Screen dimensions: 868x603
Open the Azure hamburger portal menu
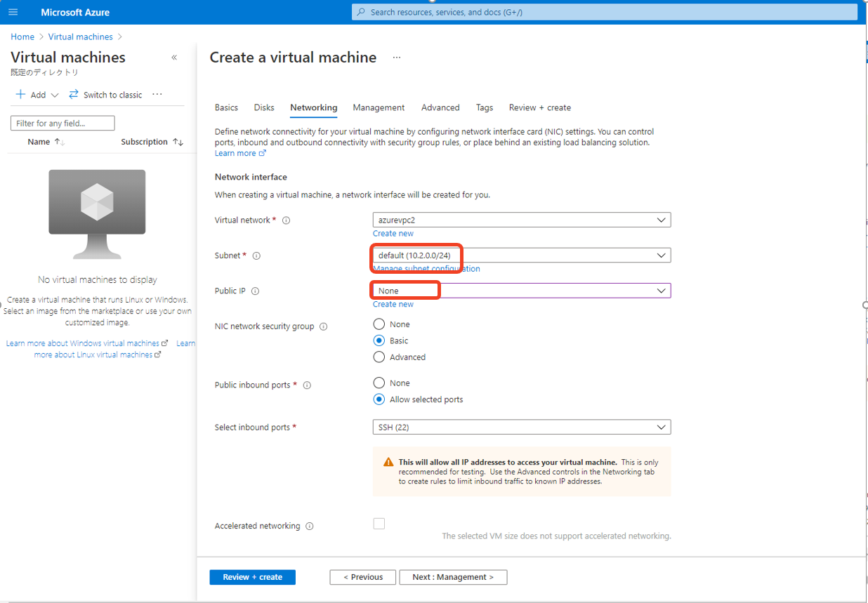(x=13, y=12)
